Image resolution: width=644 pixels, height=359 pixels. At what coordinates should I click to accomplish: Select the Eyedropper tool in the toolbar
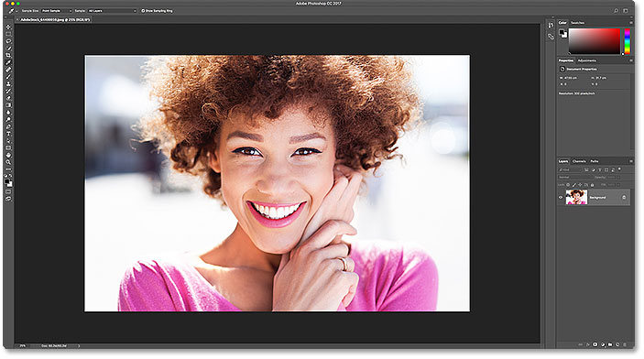point(8,62)
